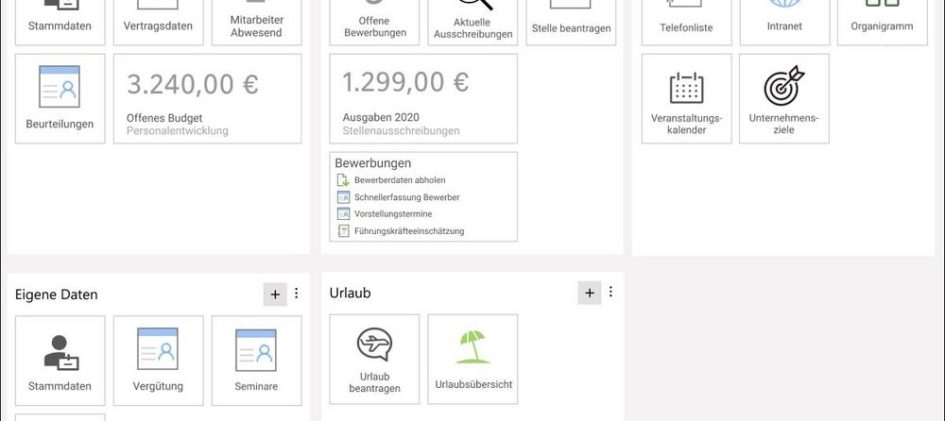Open the Veranstaltungskalender tile

point(686,99)
